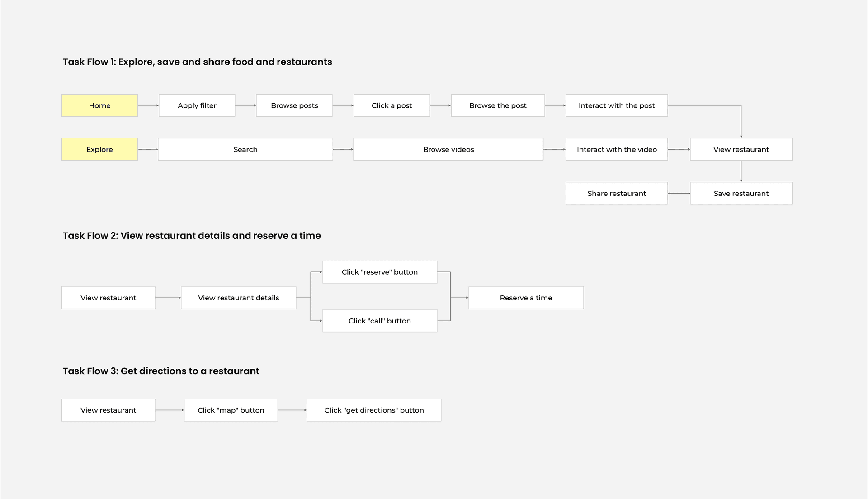
Task: Select Interact with the video box
Action: click(617, 149)
